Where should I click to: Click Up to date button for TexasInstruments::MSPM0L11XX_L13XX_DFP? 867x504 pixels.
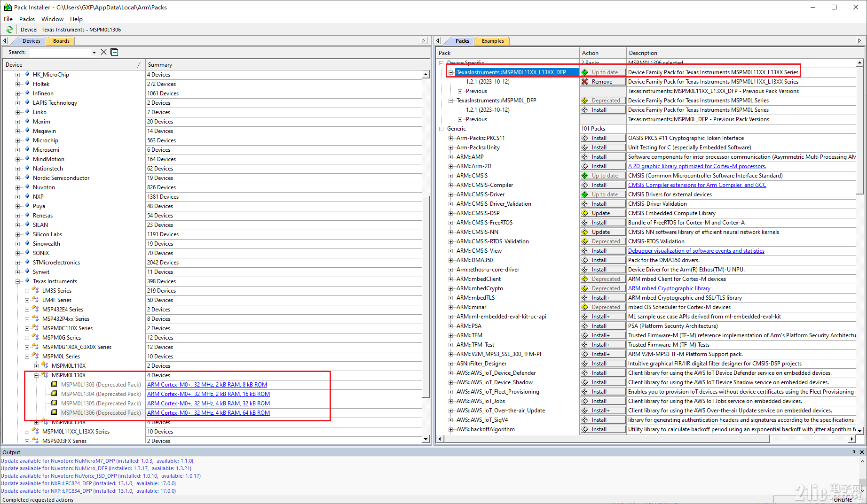[602, 72]
